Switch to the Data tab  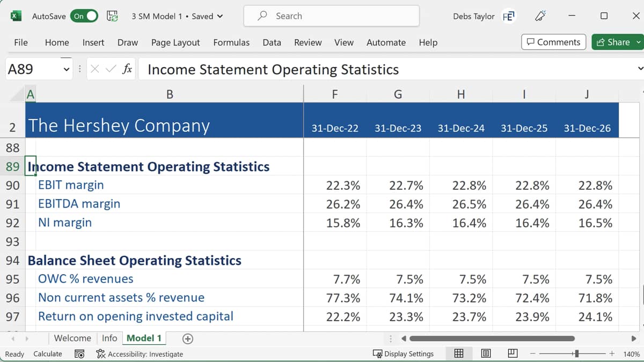pyautogui.click(x=272, y=42)
